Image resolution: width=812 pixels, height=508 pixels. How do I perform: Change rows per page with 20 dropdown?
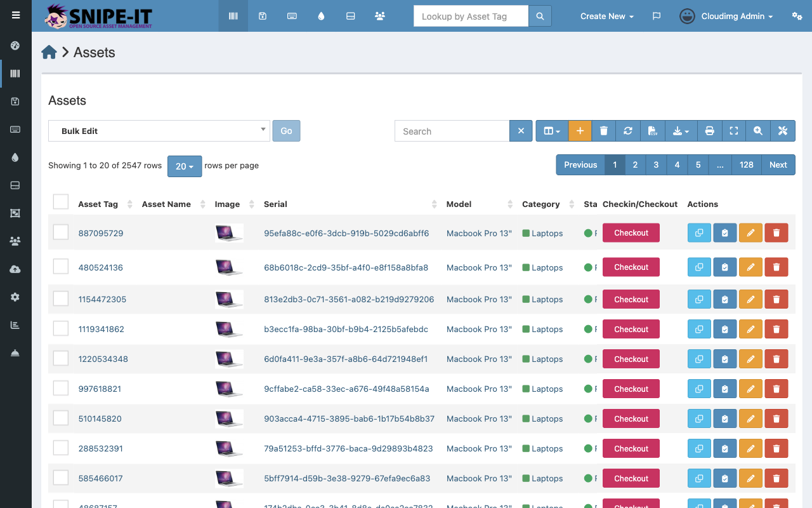[x=185, y=166]
